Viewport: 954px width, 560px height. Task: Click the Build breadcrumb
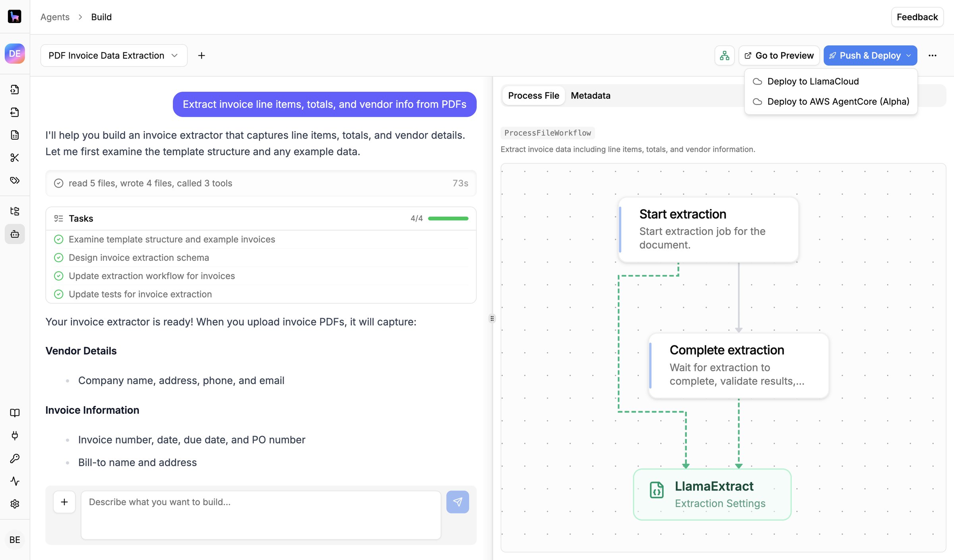click(101, 17)
